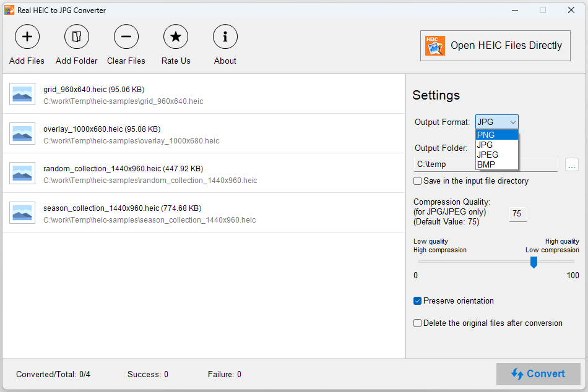Click the Rate Us star icon
The height and width of the screenshot is (392, 588).
pyautogui.click(x=175, y=36)
